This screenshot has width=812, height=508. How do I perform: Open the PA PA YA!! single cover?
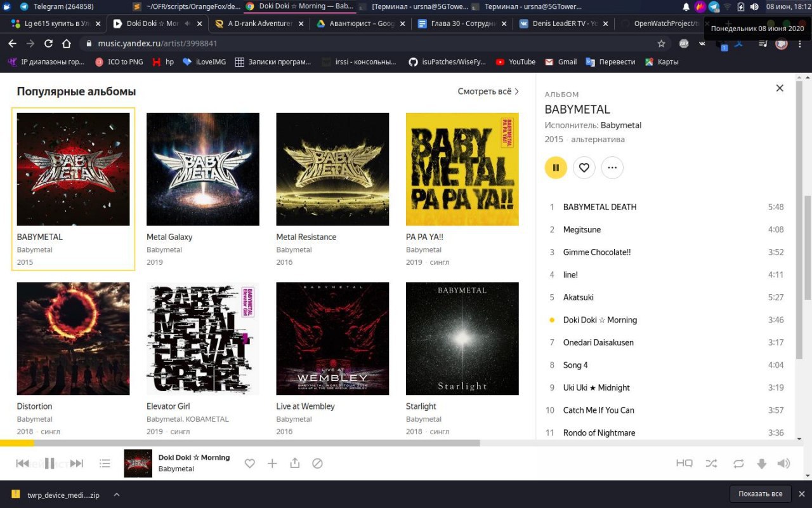click(x=462, y=169)
